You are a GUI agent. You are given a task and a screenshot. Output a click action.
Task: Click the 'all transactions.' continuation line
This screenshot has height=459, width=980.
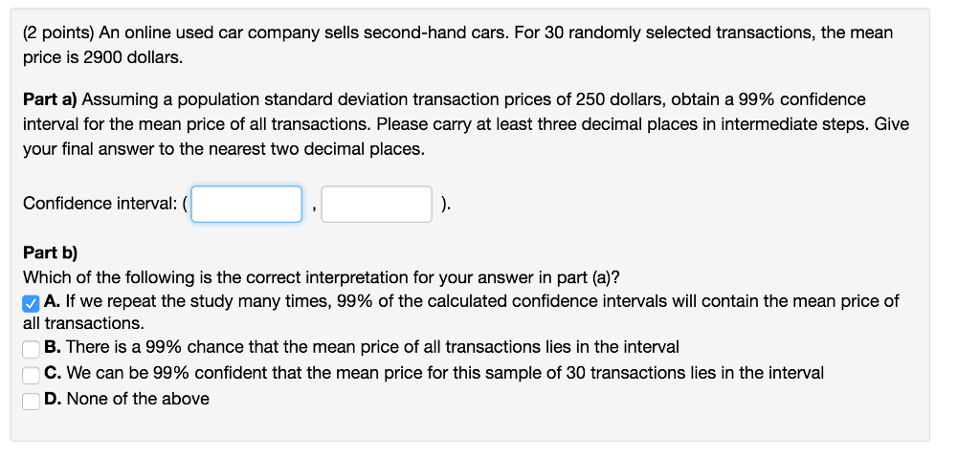coord(84,323)
